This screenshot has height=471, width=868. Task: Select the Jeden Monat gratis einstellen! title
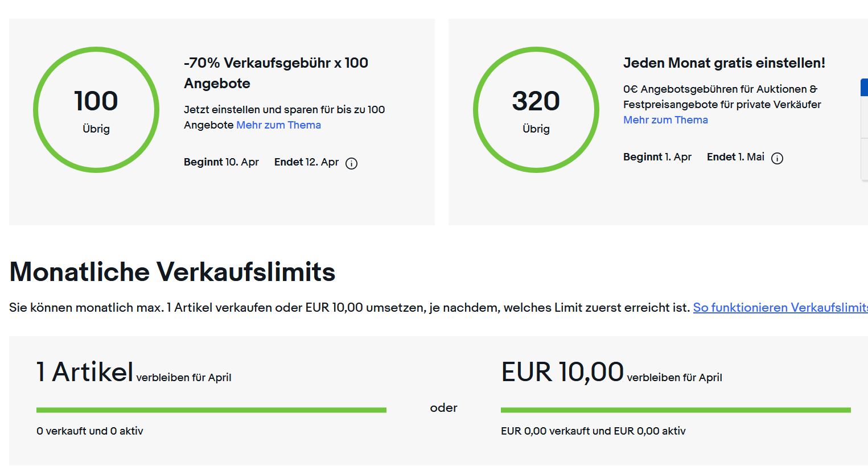coord(724,63)
